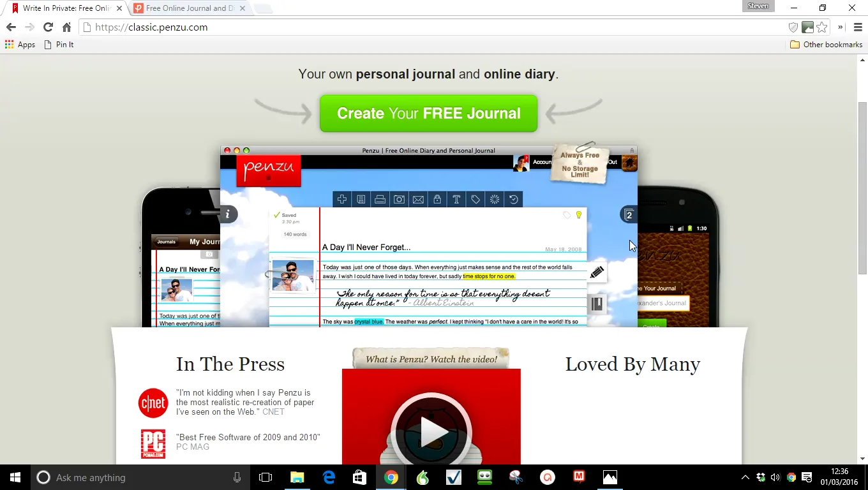The height and width of the screenshot is (490, 868).
Task: Click the 'A Day I'll Never Forget...' title
Action: click(366, 248)
